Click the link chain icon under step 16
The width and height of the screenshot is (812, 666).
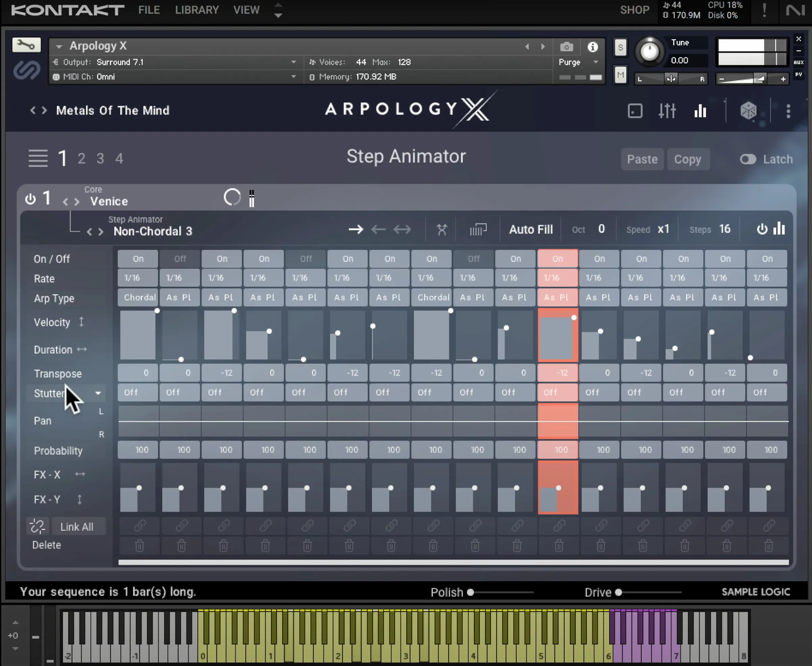pos(768,526)
